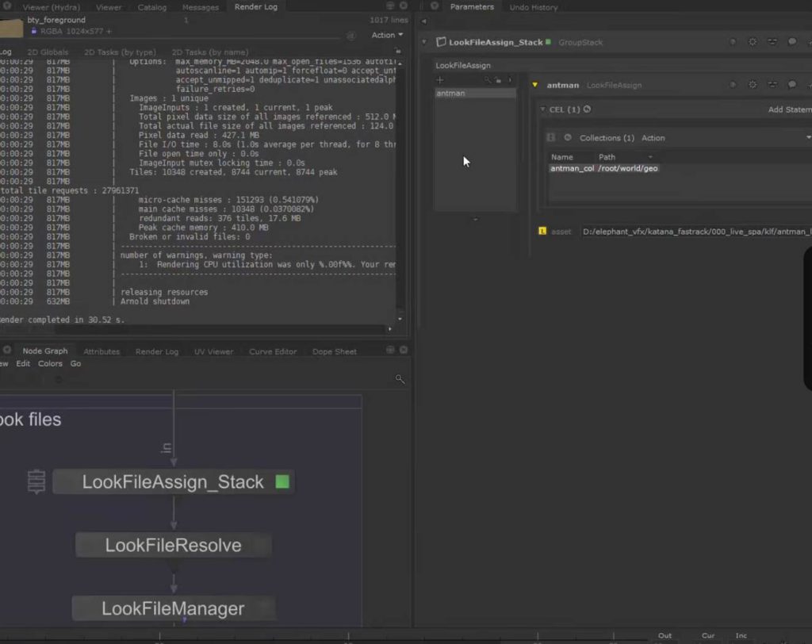This screenshot has height=644, width=812.
Task: Click the comment bubble icon on antman row
Action: (x=791, y=85)
